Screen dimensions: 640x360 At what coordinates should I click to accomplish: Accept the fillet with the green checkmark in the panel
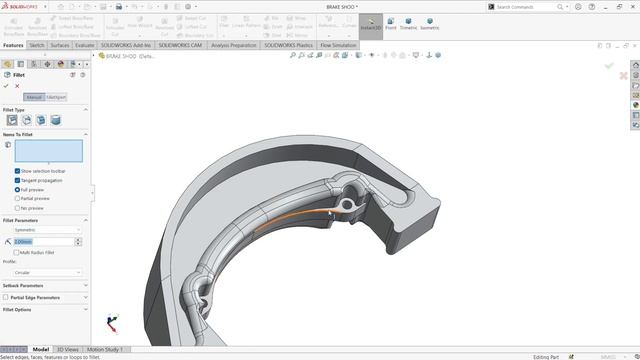click(x=6, y=86)
